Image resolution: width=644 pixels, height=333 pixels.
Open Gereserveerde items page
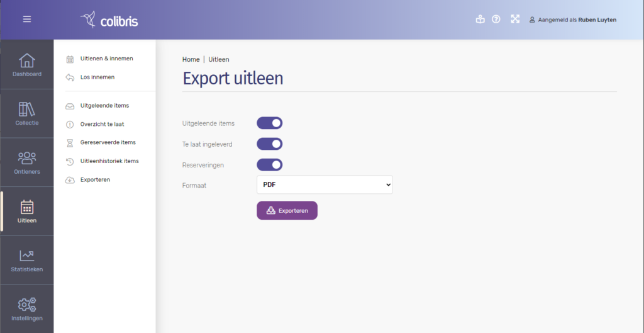[108, 142]
